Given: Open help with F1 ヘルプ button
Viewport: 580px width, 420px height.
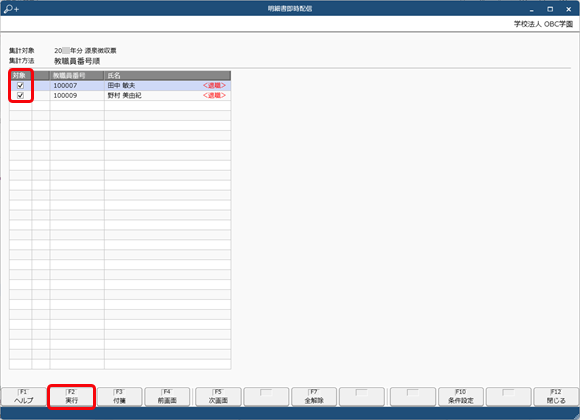Looking at the screenshot, I should click(24, 397).
